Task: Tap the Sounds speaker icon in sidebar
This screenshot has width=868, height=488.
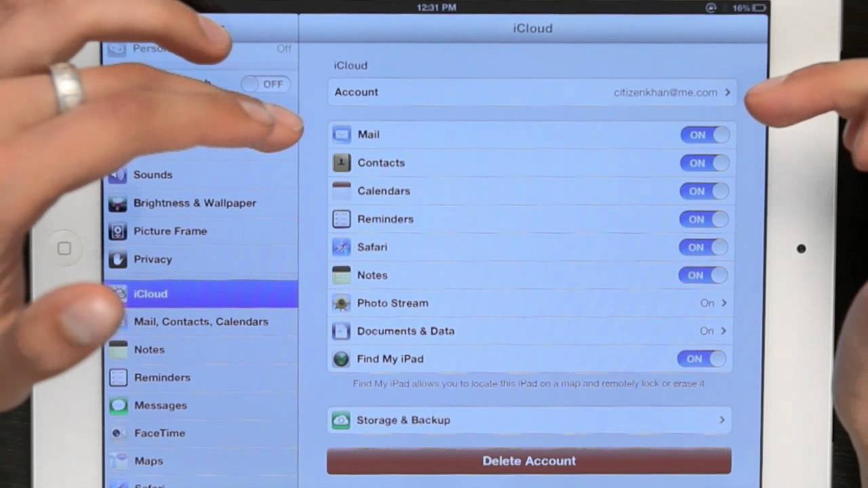Action: pos(118,175)
